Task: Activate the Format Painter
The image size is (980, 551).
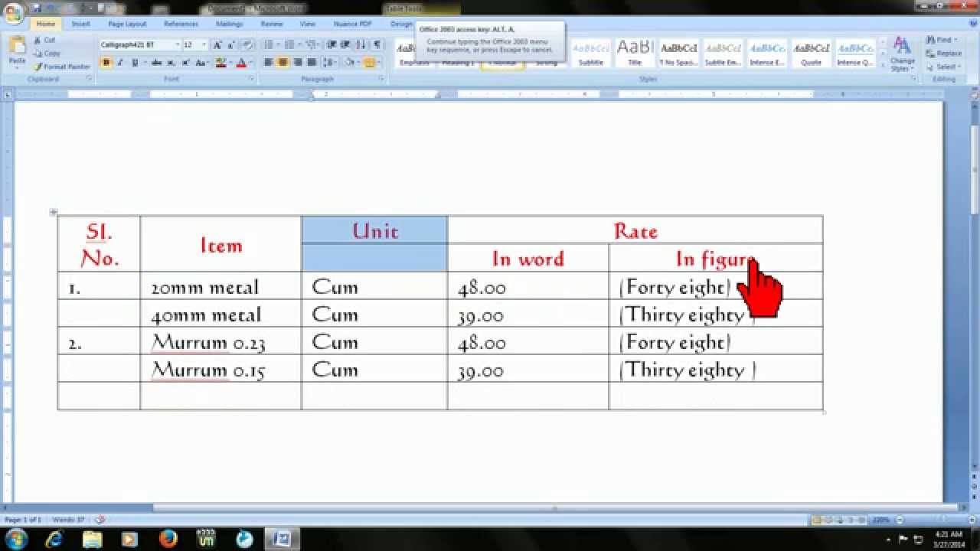Action: [x=61, y=67]
